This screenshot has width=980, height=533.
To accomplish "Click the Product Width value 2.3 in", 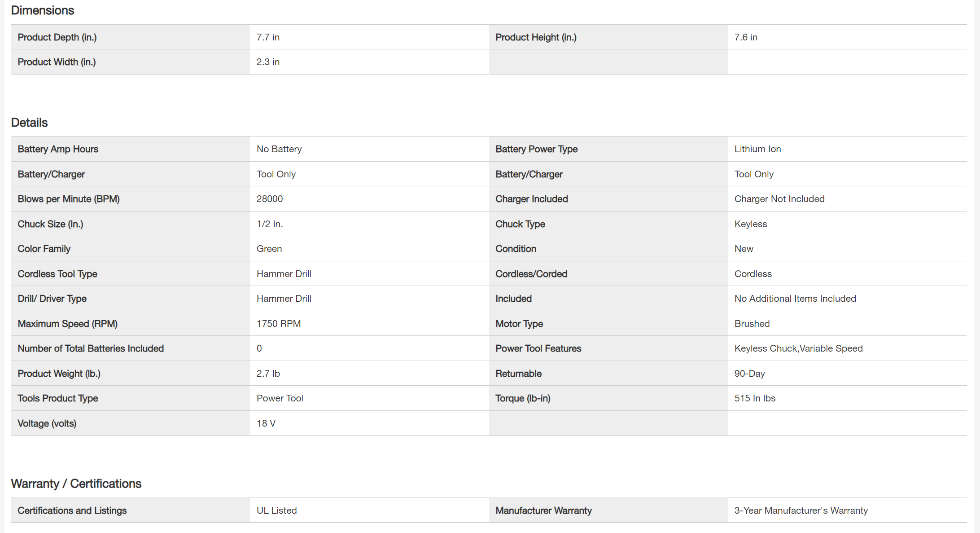I will (268, 62).
